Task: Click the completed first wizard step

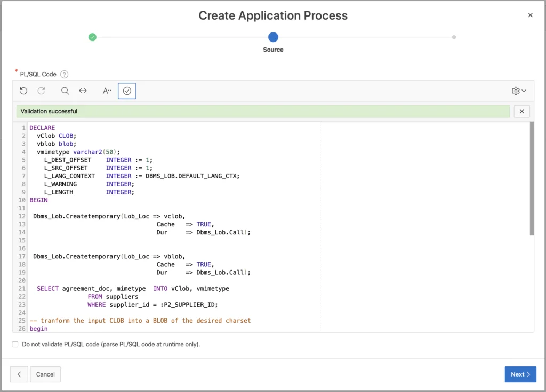Action: click(92, 37)
